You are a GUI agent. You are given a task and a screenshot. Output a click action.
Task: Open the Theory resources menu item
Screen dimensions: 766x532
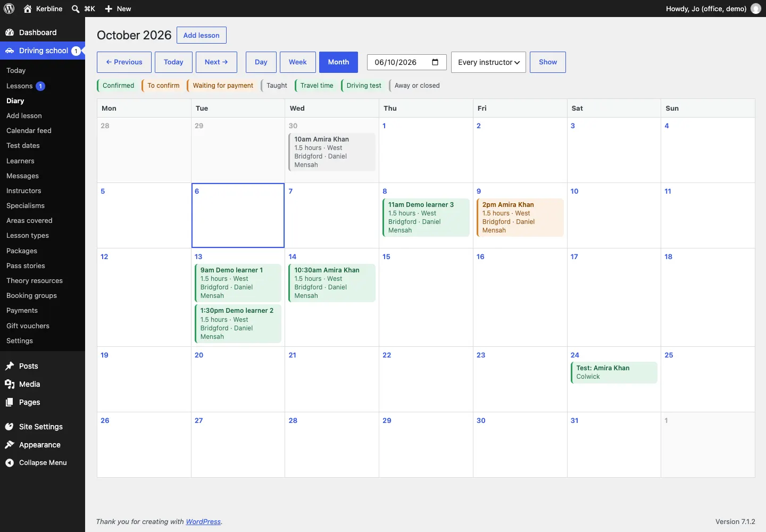coord(35,281)
